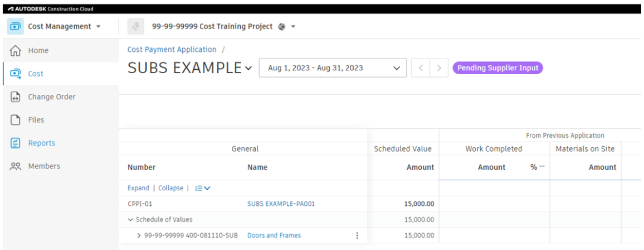Click the Reports chart icon
644x250 pixels.
click(15, 143)
